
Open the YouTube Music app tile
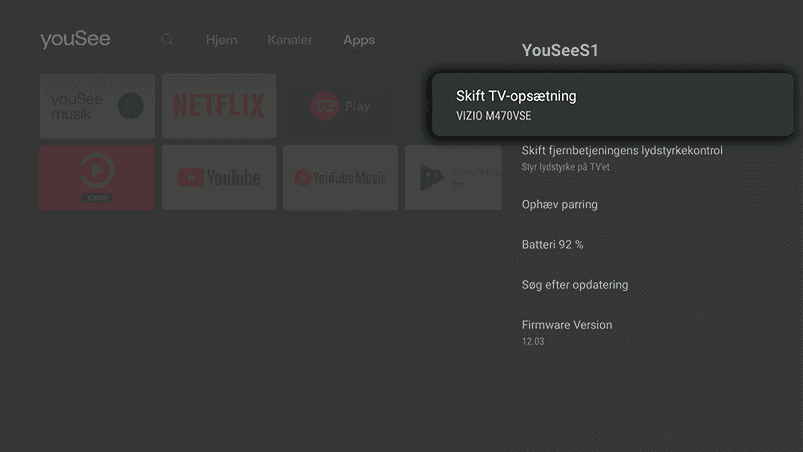click(341, 177)
